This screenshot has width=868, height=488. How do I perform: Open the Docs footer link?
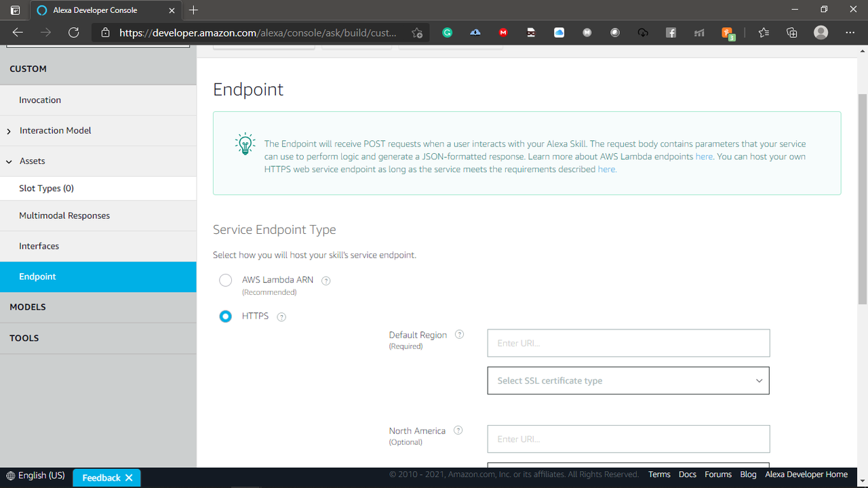(x=688, y=474)
